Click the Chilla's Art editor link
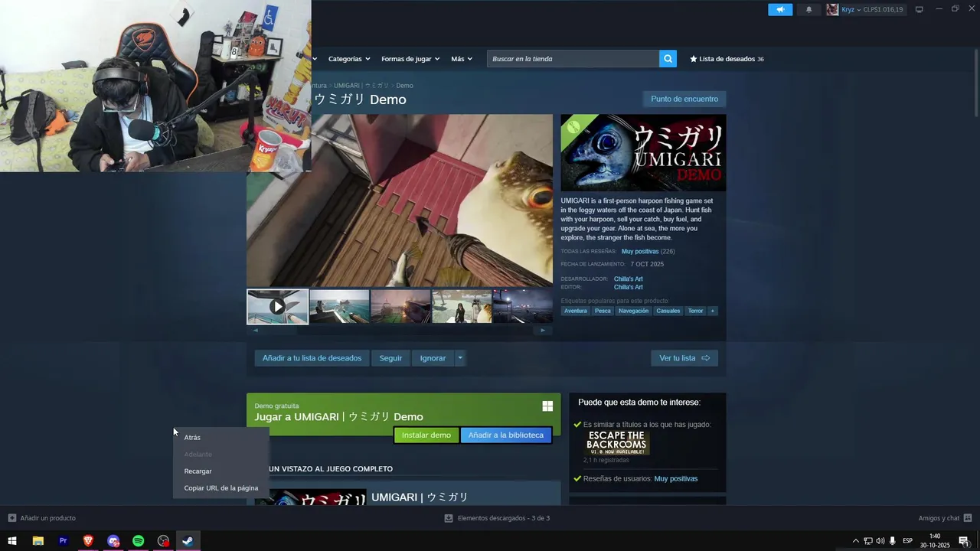Viewport: 980px width, 551px height. coord(628,287)
